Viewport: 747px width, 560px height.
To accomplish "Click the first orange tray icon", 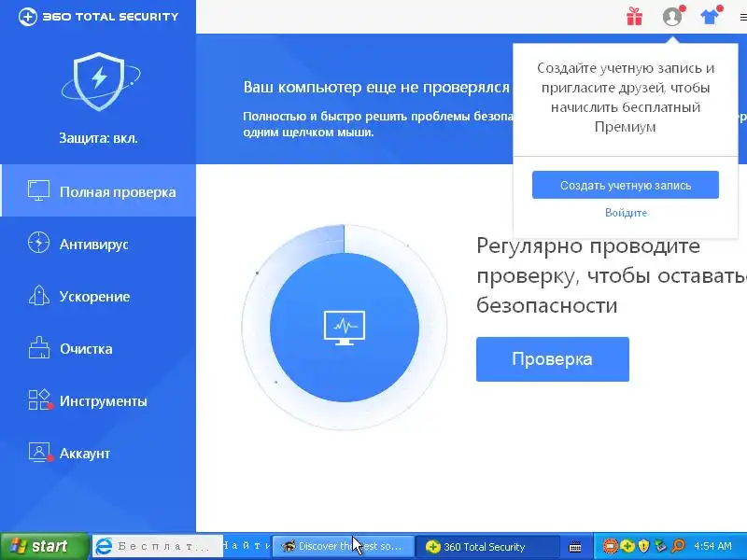I will coord(611,546).
